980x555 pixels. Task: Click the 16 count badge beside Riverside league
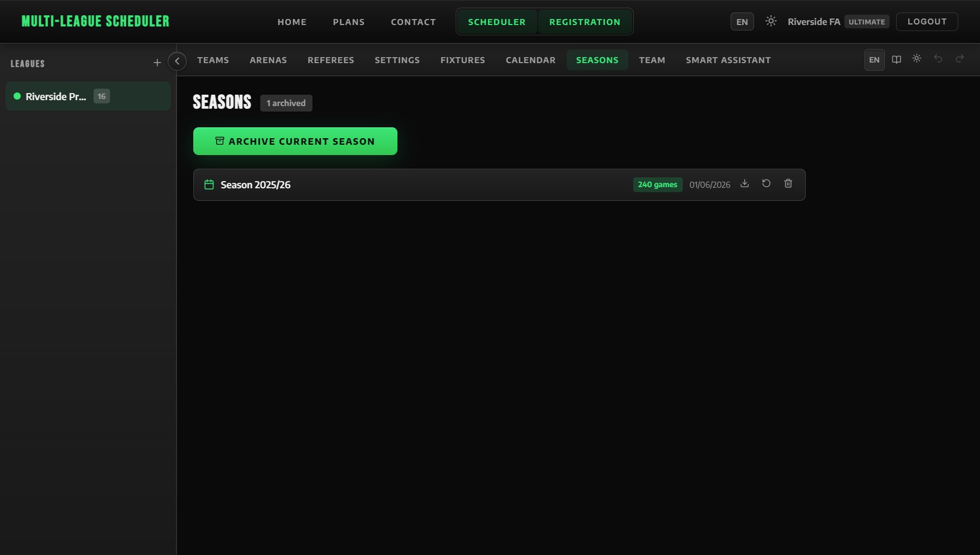pos(102,96)
